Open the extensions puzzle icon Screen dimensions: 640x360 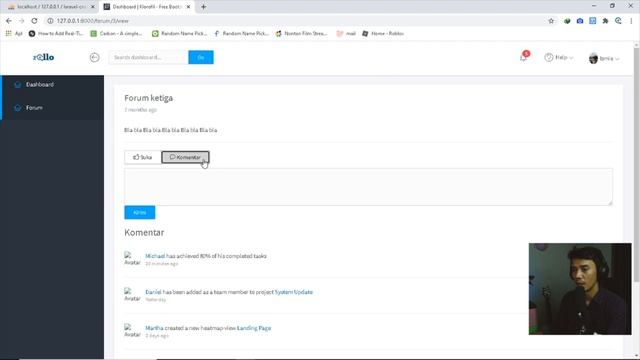[x=605, y=21]
